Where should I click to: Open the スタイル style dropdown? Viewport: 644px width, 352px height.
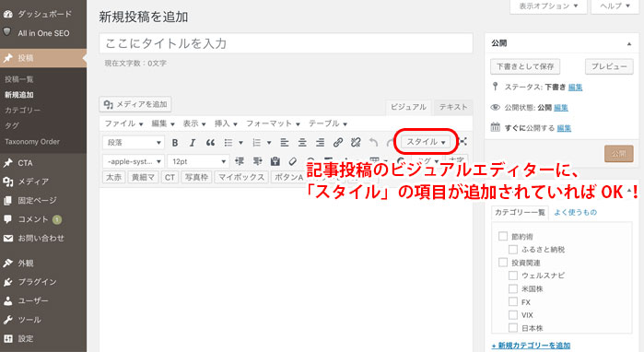pyautogui.click(x=426, y=142)
